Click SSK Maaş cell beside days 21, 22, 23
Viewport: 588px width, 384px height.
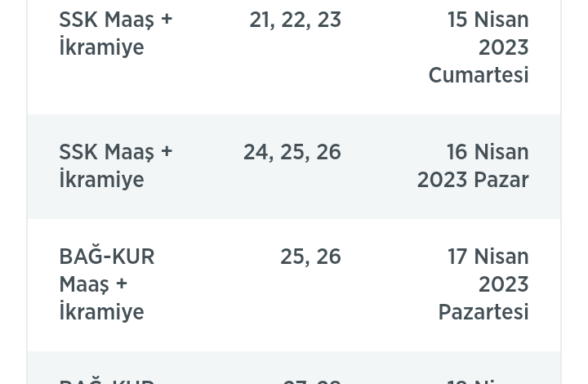pyautogui.click(x=115, y=33)
